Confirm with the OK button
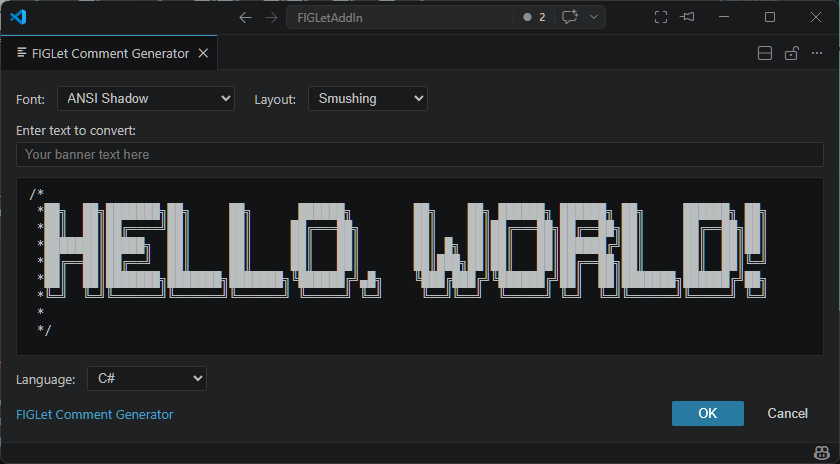Screen dimensions: 840x464 [x=708, y=413]
